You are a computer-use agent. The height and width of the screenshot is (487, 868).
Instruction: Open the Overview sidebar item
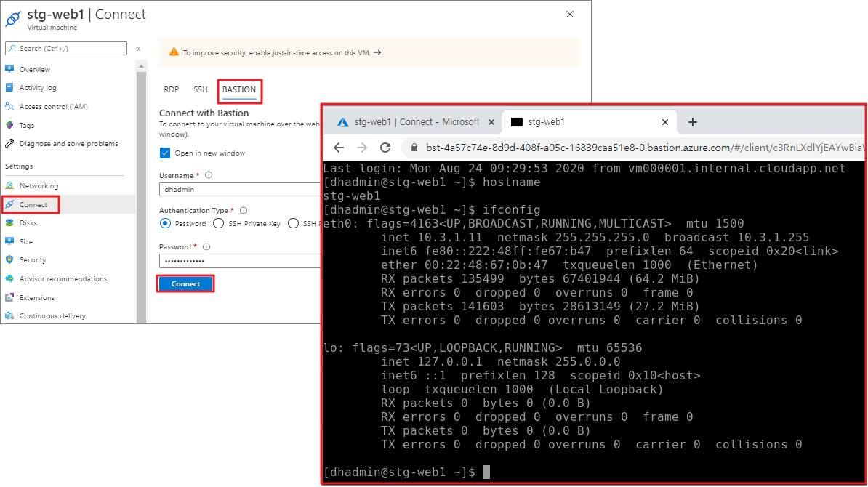point(35,69)
